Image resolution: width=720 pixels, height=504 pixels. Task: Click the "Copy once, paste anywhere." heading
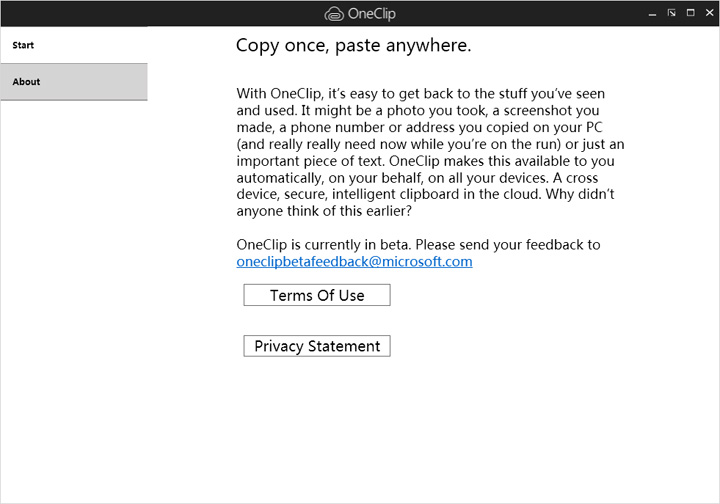point(353,46)
